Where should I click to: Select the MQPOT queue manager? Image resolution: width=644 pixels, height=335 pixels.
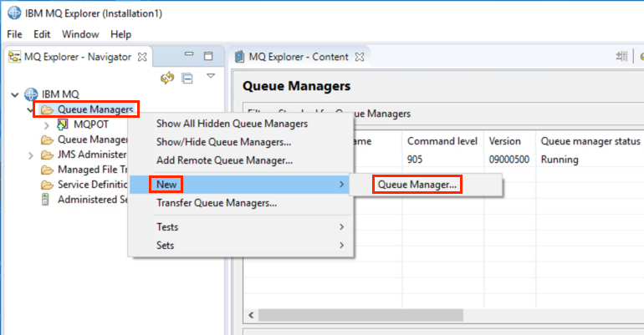(x=91, y=124)
